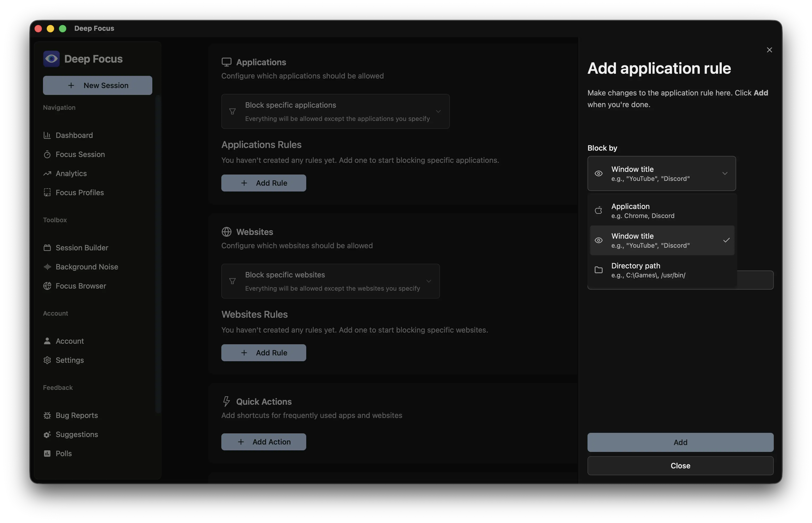Click the Analytics trend line icon
Viewport: 812px width, 523px height.
(x=47, y=173)
